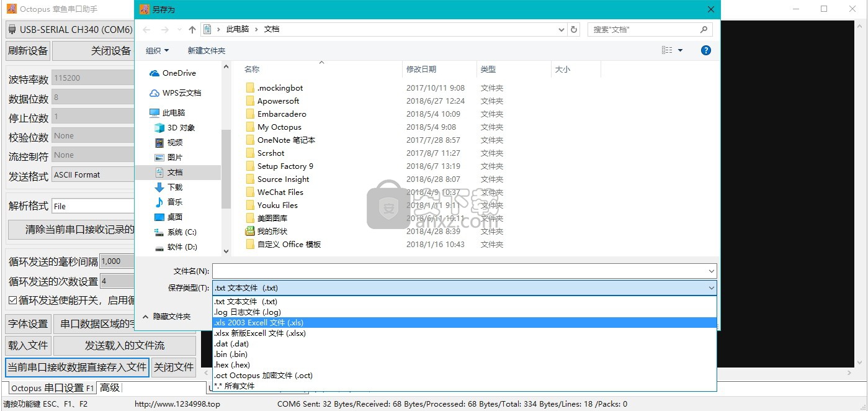The image size is (868, 411).
Task: Click the My Octopus folder icon
Action: coord(250,127)
